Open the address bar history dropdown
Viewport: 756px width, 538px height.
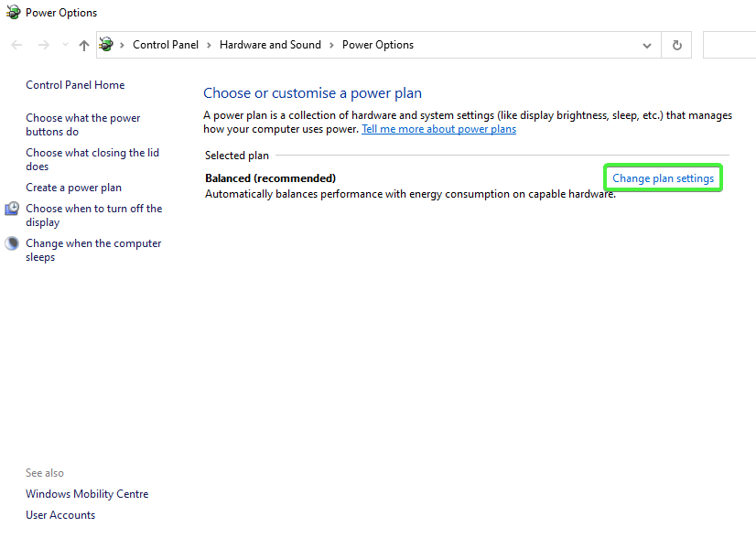pos(647,44)
